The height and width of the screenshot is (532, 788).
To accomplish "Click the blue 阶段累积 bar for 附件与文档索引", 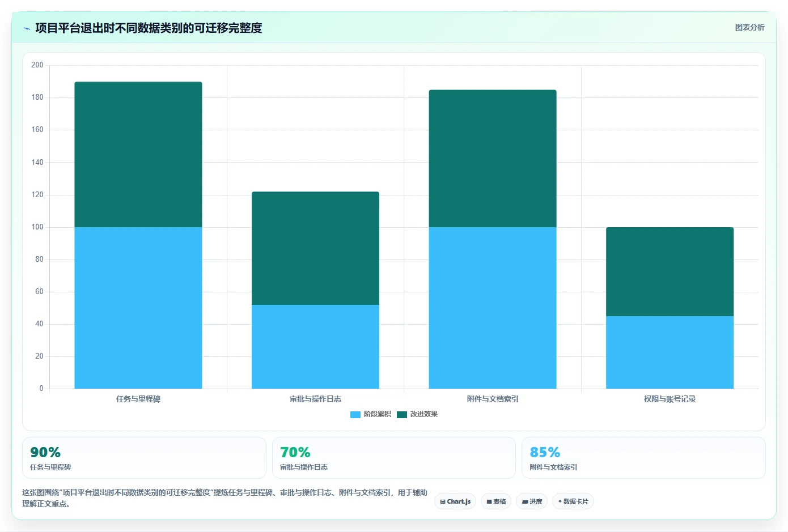I will [493, 308].
